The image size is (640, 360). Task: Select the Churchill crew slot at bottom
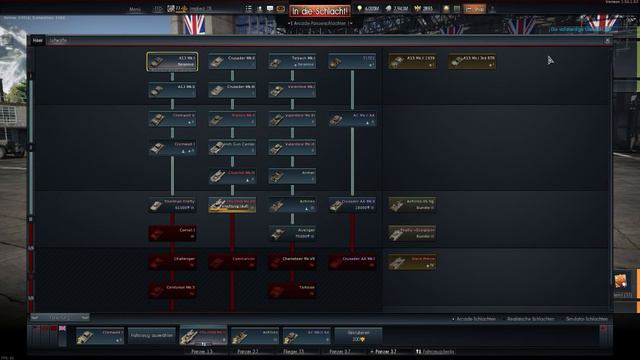point(204,336)
